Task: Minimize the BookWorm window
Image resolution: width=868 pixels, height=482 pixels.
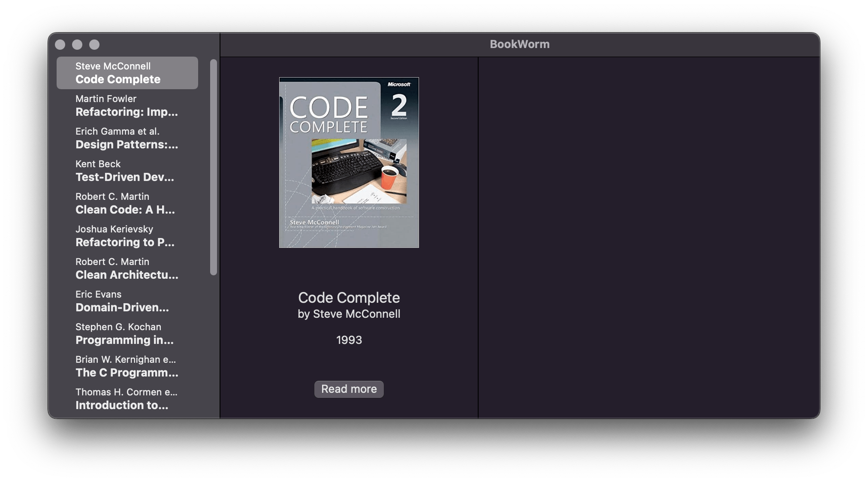Action: pyautogui.click(x=78, y=44)
